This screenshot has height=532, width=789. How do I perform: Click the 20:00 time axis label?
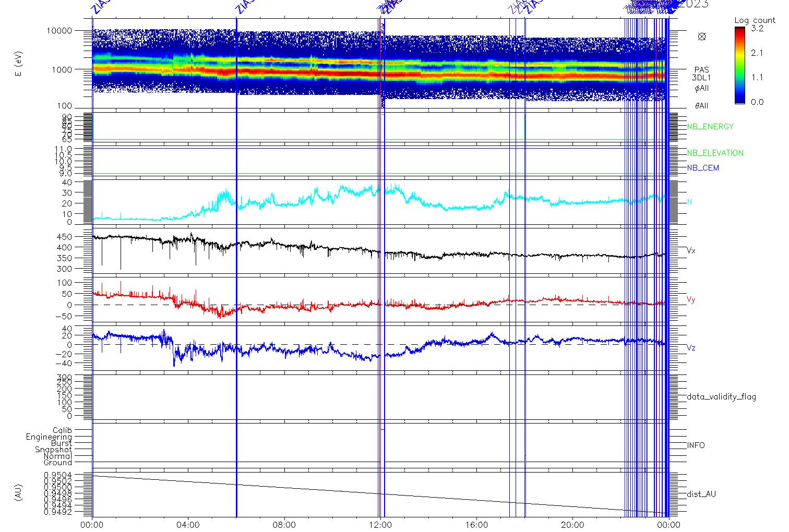tap(572, 525)
